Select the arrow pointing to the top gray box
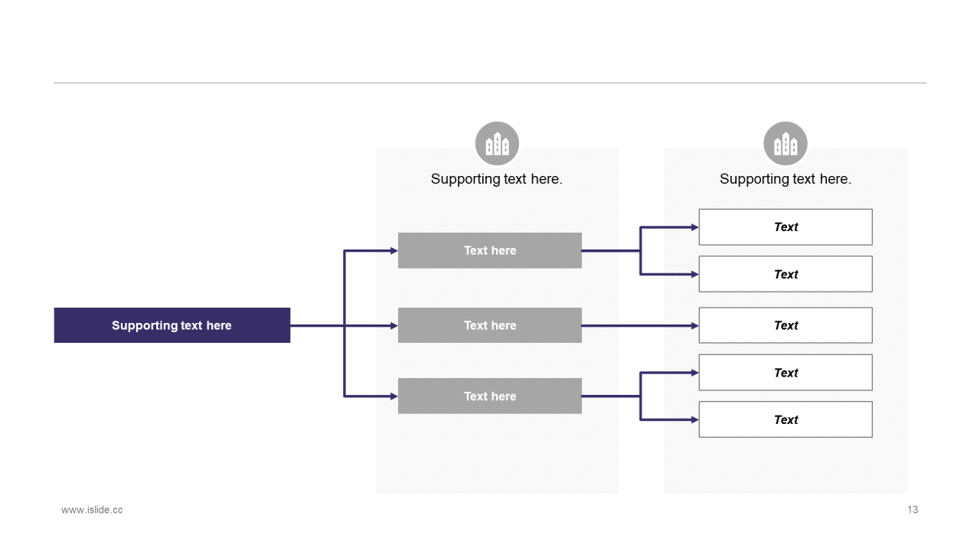Viewport: 980px width, 551px height. [371, 250]
